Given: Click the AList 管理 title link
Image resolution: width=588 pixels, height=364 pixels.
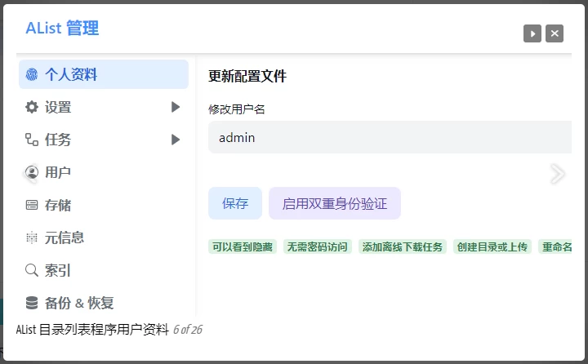Looking at the screenshot, I should click(62, 29).
